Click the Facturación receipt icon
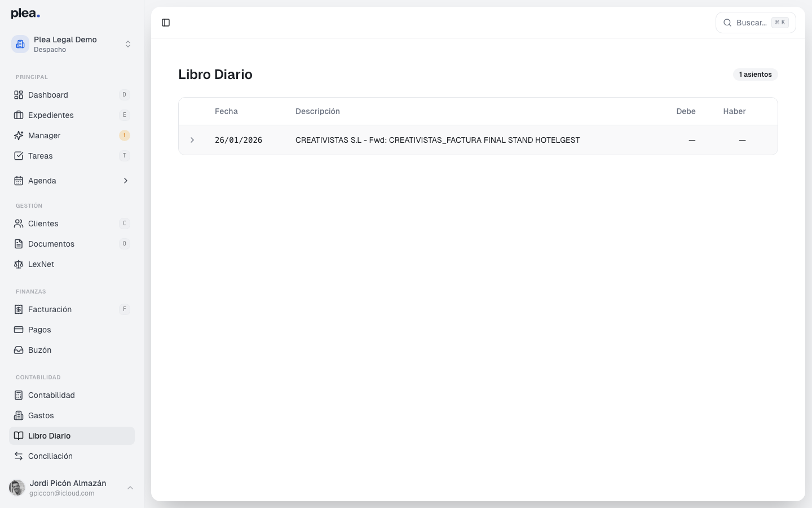Viewport: 812px width, 508px height. pos(19,309)
